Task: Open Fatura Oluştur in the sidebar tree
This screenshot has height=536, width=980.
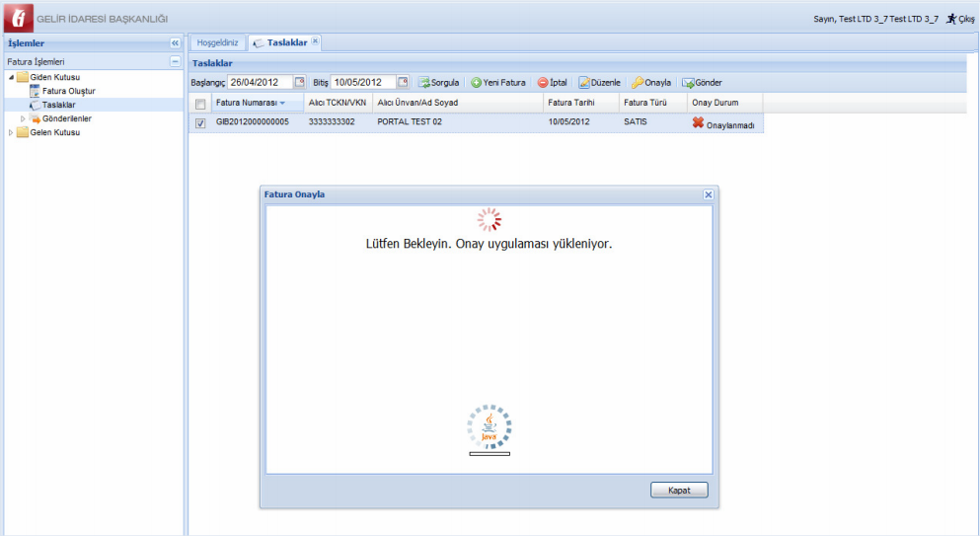Action: tap(68, 91)
